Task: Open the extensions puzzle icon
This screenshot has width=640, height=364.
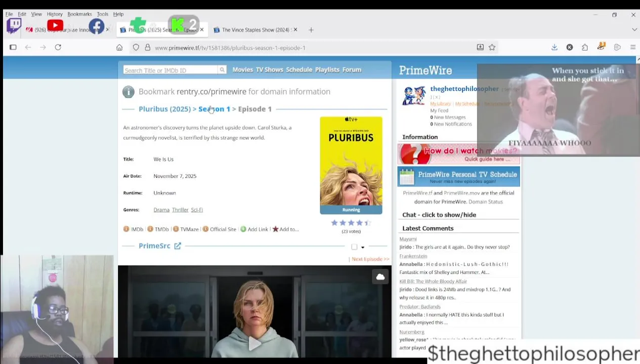Action: pos(585,48)
